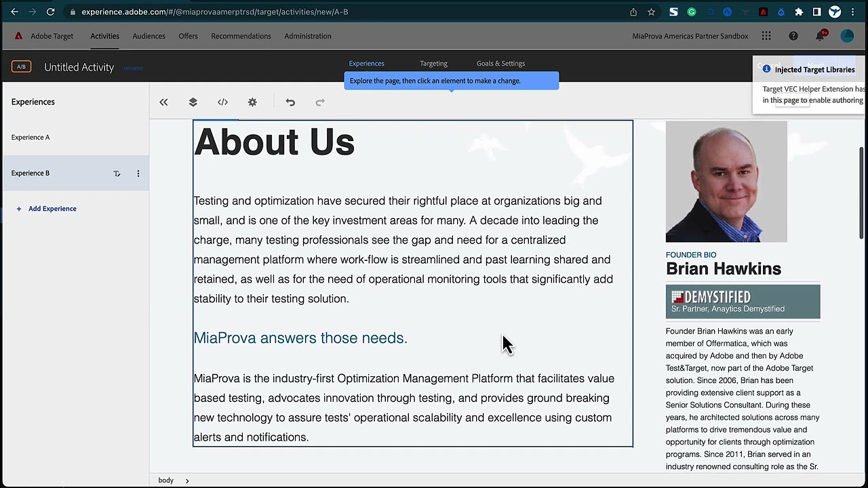This screenshot has height=488, width=868.
Task: Click the browser address bar URL
Action: pyautogui.click(x=214, y=12)
